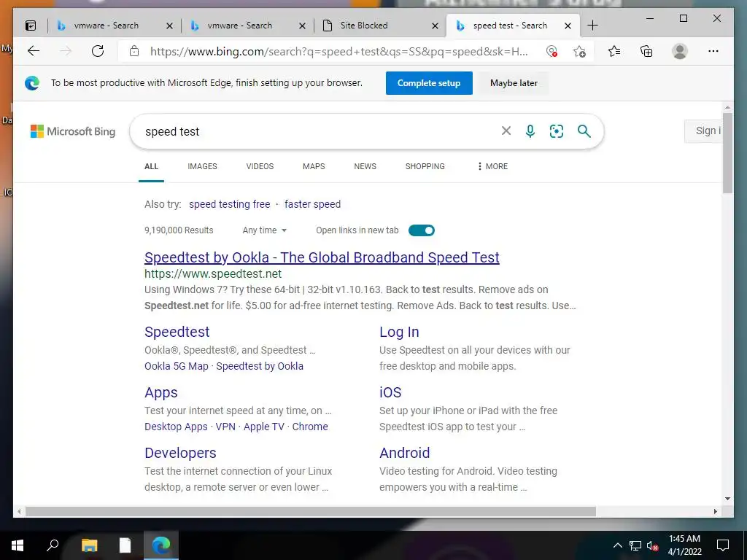Open the Windows Start menu
747x560 pixels.
click(18, 545)
